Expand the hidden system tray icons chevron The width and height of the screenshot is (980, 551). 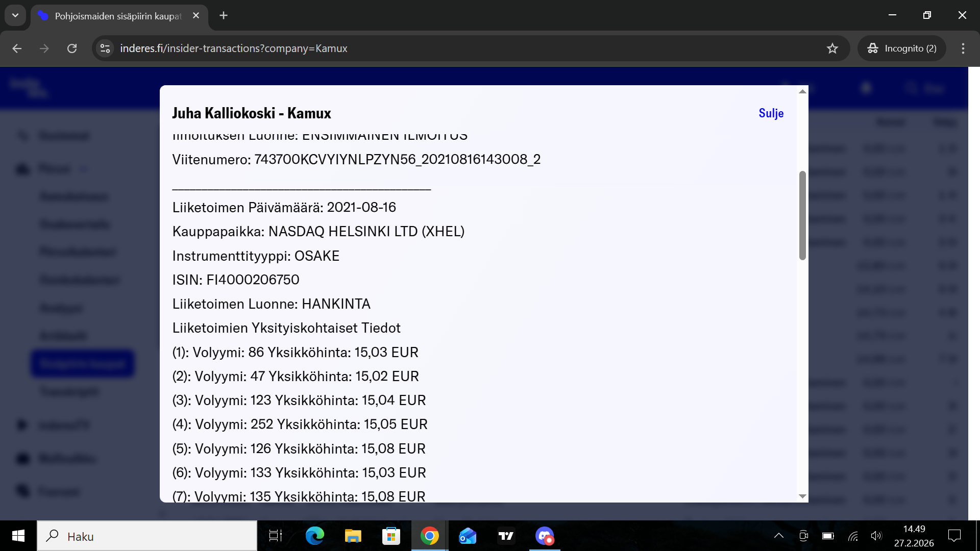[778, 536]
